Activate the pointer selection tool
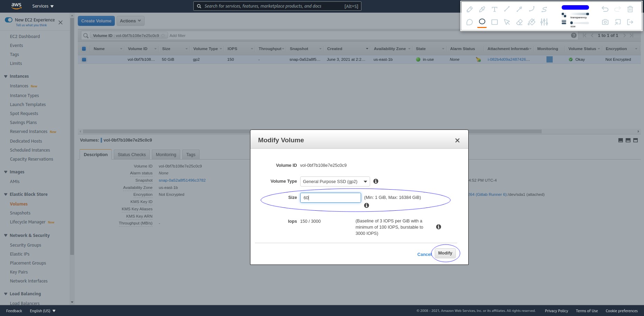Image resolution: width=644 pixels, height=316 pixels. coord(507,22)
